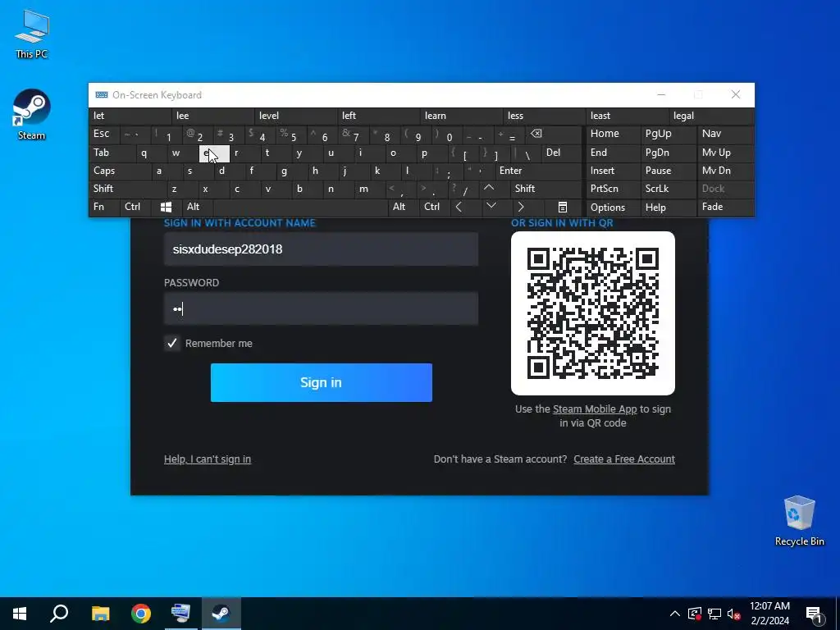The width and height of the screenshot is (840, 630).
Task: Choose the 'learn' text suggestion
Action: coord(463,116)
